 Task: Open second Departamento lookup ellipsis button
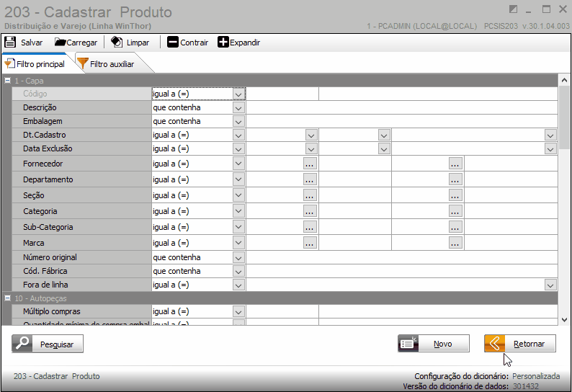pos(455,179)
